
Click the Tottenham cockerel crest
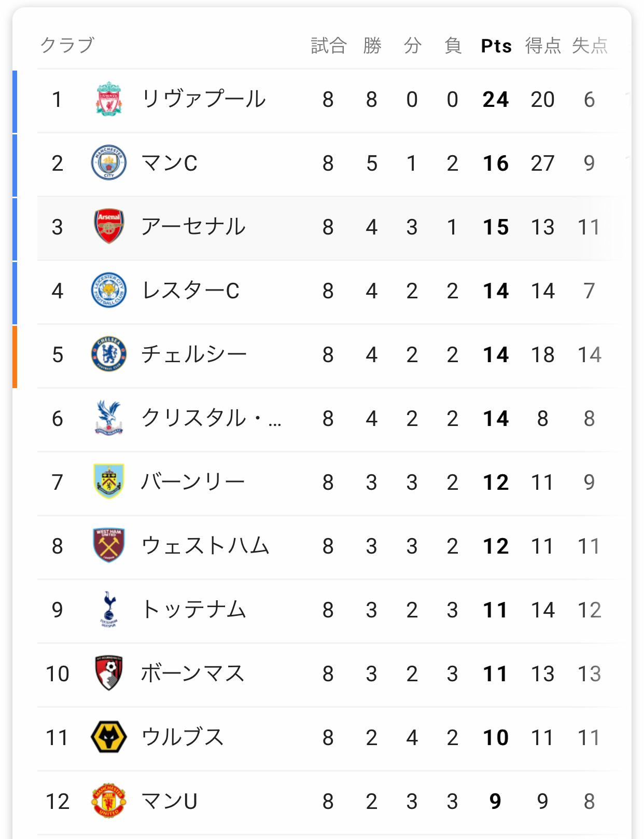point(109,609)
